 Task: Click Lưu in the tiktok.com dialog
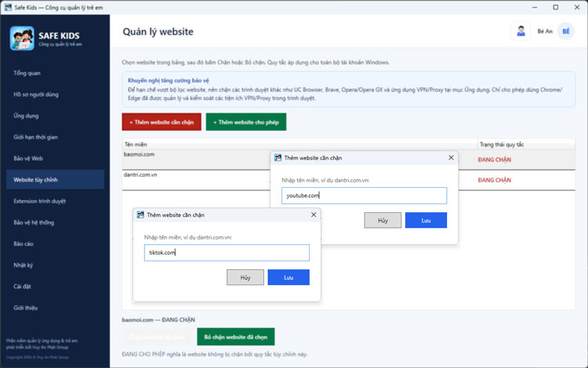pos(289,277)
